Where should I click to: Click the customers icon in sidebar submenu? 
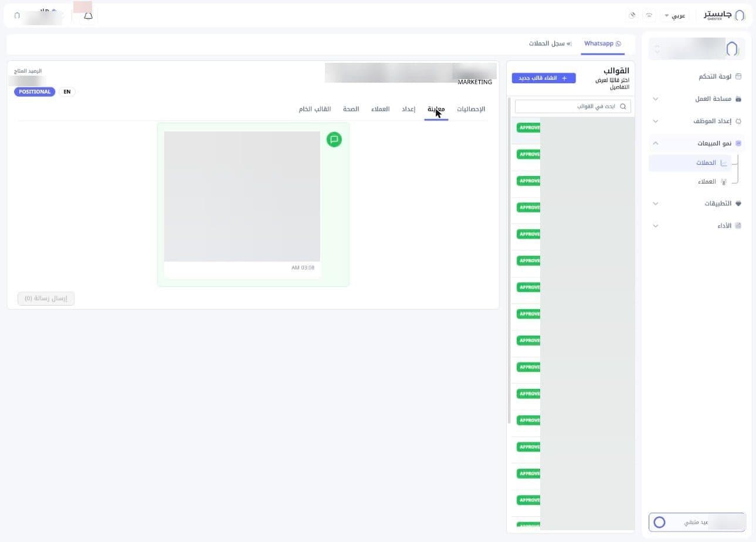coord(724,182)
